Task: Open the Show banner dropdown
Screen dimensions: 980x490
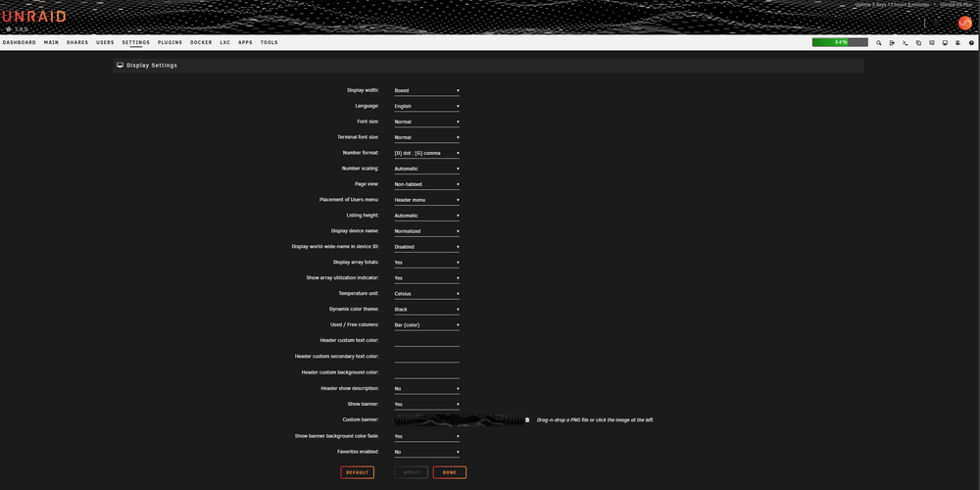Action: click(427, 405)
